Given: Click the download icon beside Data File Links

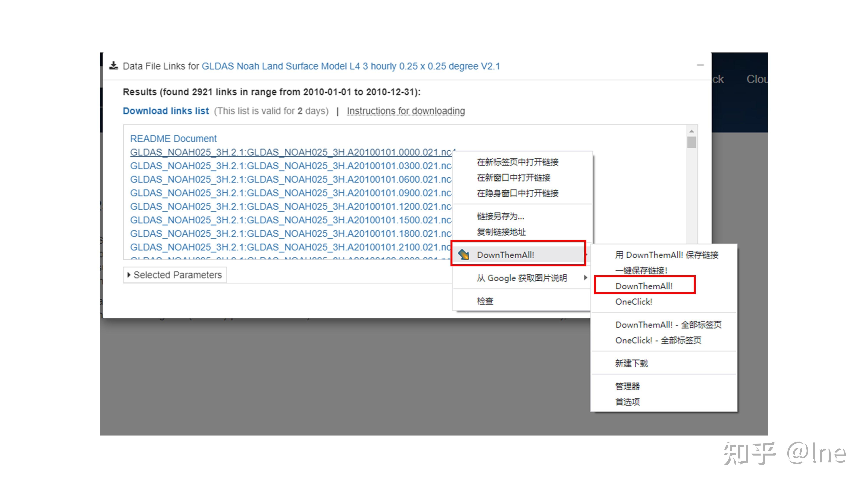Looking at the screenshot, I should pyautogui.click(x=114, y=66).
